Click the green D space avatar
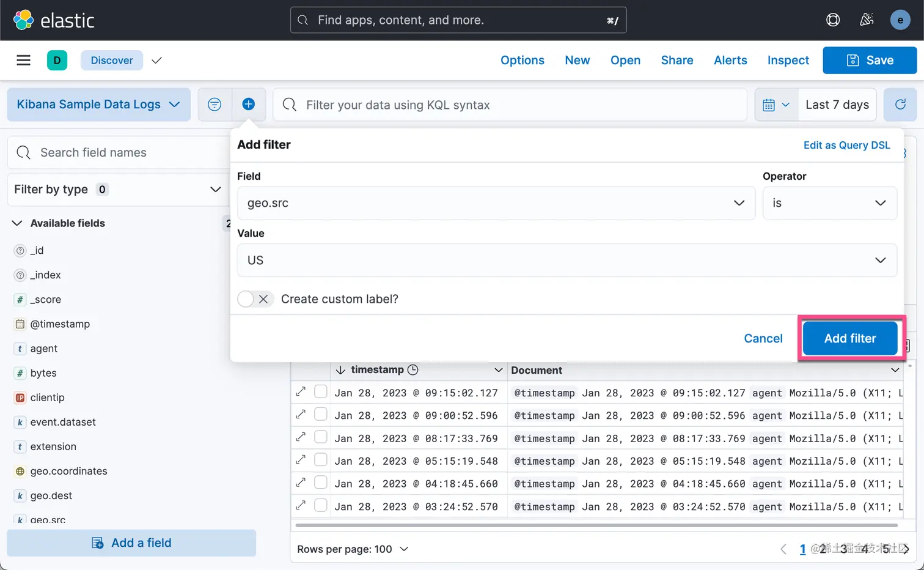The image size is (924, 570). (57, 60)
